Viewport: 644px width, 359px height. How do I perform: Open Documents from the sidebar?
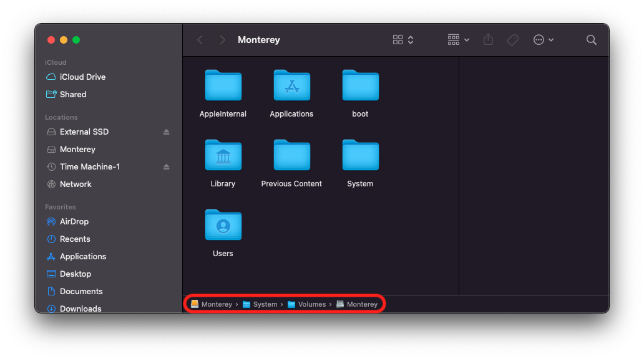[x=74, y=291]
